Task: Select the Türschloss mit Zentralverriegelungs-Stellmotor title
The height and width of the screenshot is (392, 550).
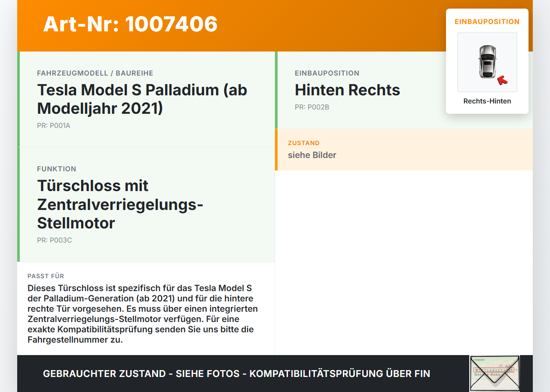Action: click(120, 204)
